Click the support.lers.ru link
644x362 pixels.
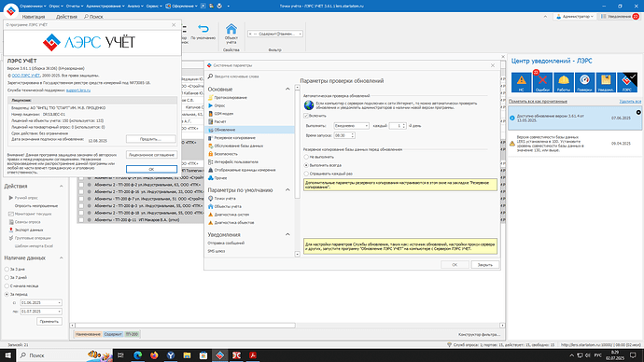(x=78, y=90)
